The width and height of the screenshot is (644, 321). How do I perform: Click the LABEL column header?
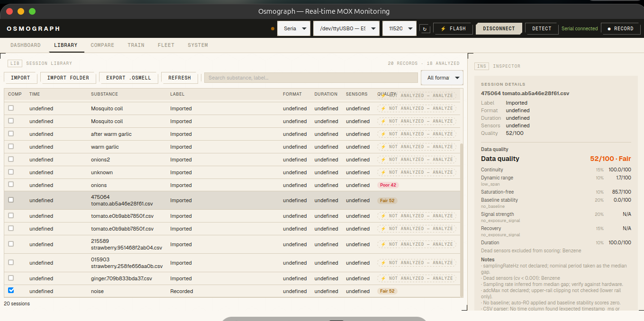tap(178, 94)
